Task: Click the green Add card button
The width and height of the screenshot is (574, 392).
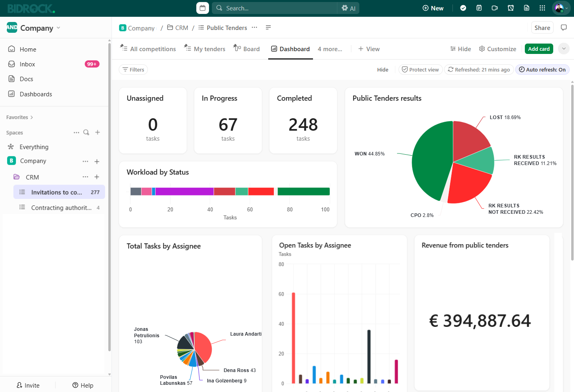Action: [x=539, y=49]
